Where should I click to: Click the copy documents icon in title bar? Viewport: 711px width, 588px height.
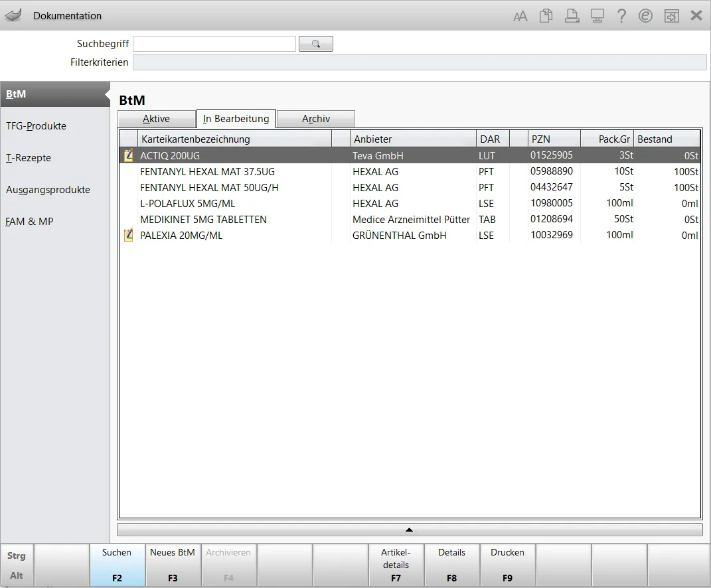pyautogui.click(x=546, y=16)
